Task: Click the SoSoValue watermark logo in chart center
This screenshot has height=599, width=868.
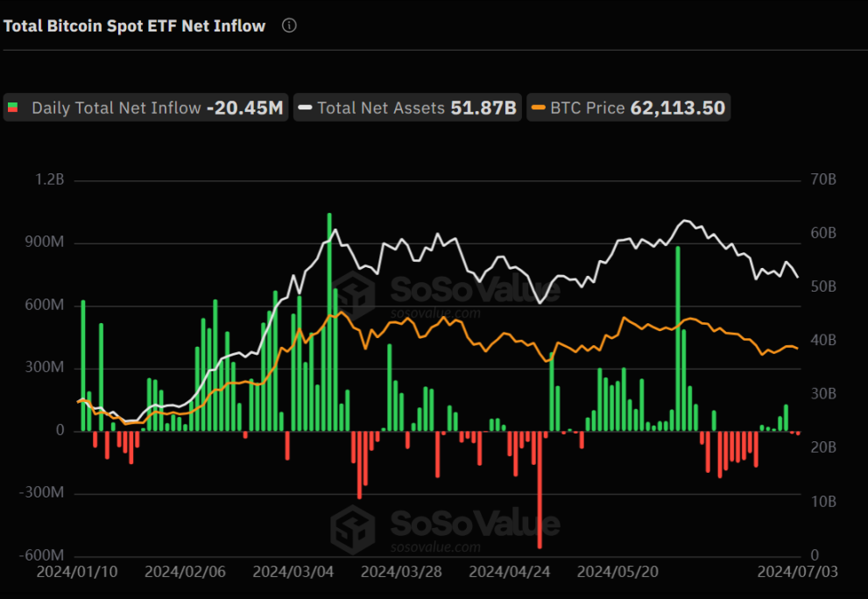Action: 353,295
